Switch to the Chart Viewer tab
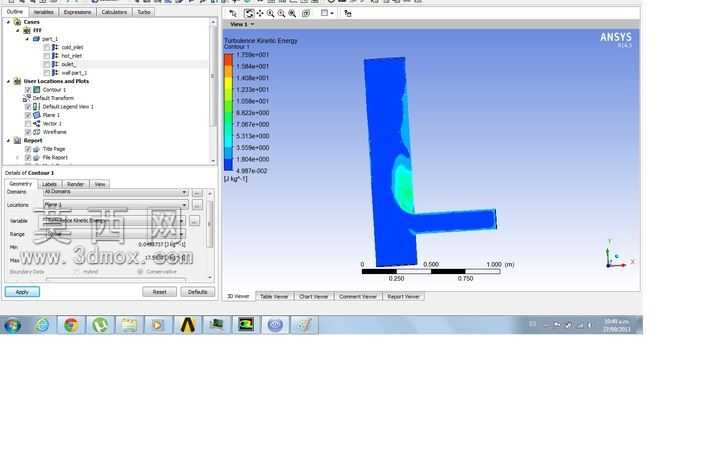 point(313,297)
